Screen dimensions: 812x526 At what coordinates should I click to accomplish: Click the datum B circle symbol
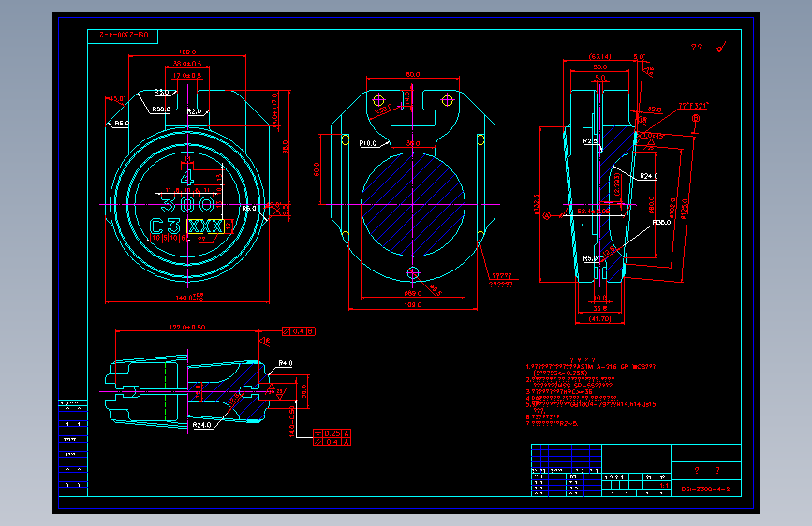tap(696, 119)
